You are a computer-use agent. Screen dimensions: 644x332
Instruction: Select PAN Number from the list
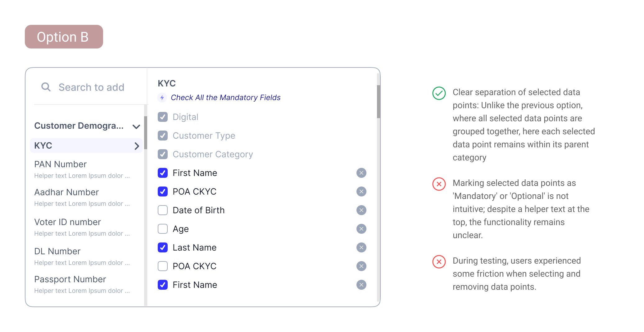click(x=82, y=169)
